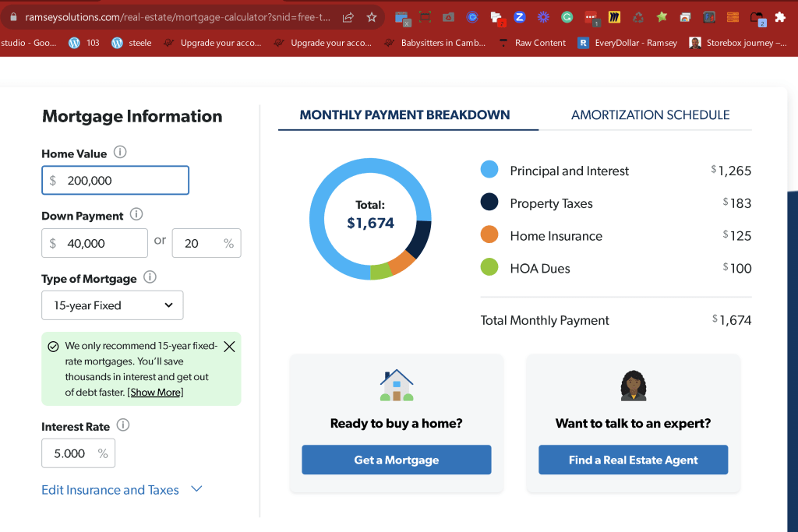Dismiss the 15-year fixed recommendation notice
This screenshot has height=532, width=798.
coord(230,347)
